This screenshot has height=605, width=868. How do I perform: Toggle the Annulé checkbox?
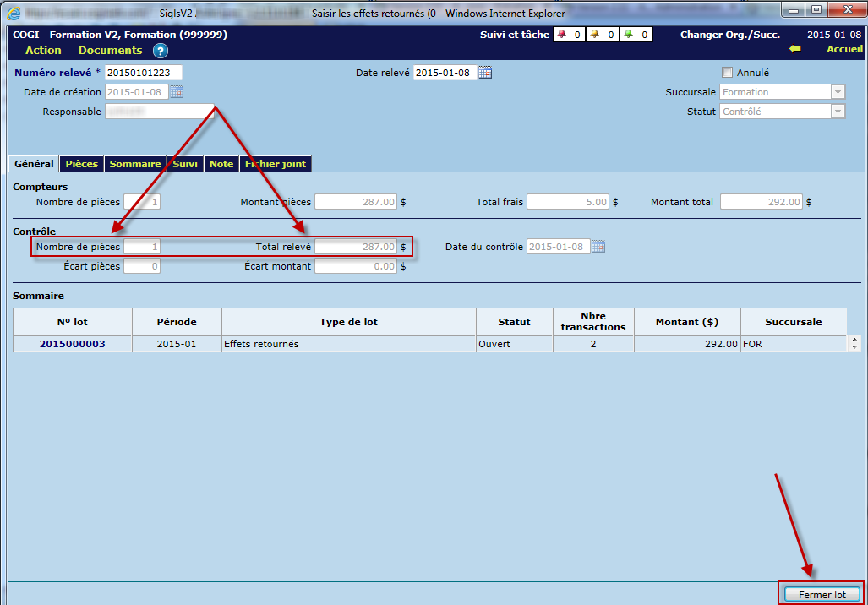pos(727,73)
